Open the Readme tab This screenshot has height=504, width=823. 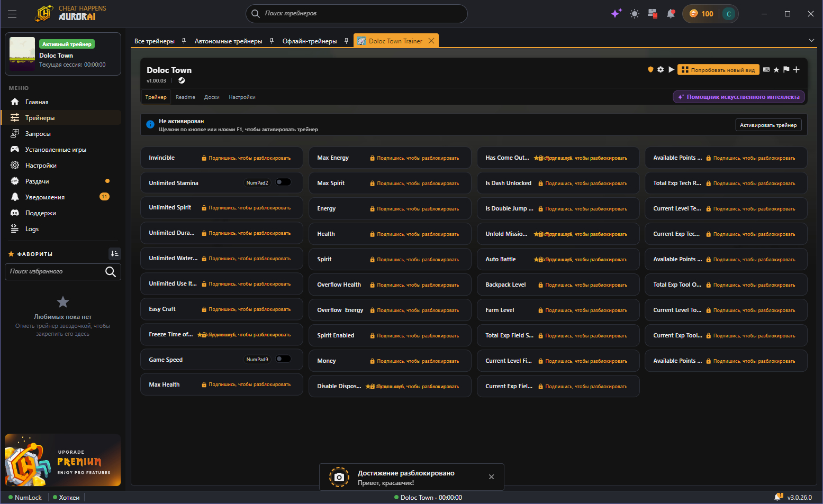tap(185, 97)
